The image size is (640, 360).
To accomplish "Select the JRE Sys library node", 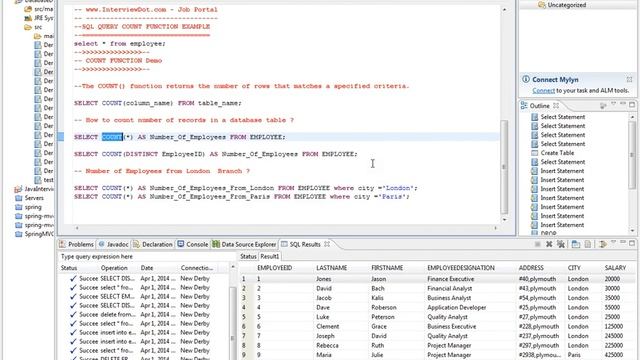I will (x=44, y=18).
